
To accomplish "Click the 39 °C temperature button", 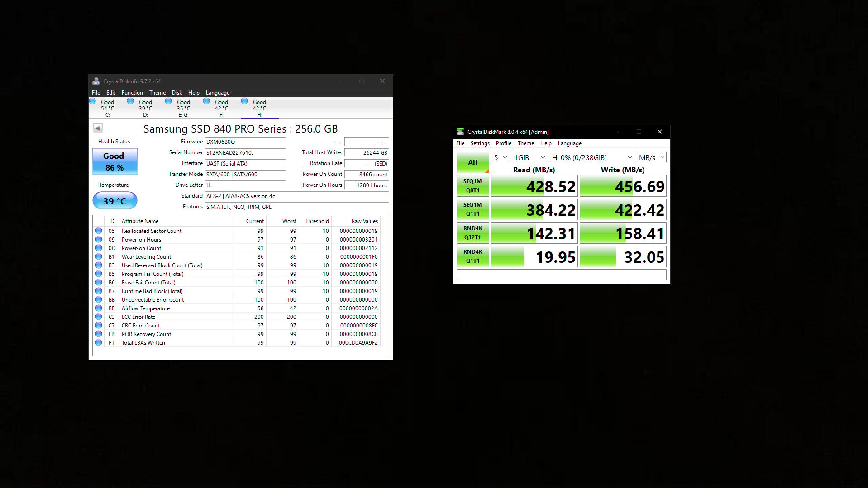I will pyautogui.click(x=115, y=201).
